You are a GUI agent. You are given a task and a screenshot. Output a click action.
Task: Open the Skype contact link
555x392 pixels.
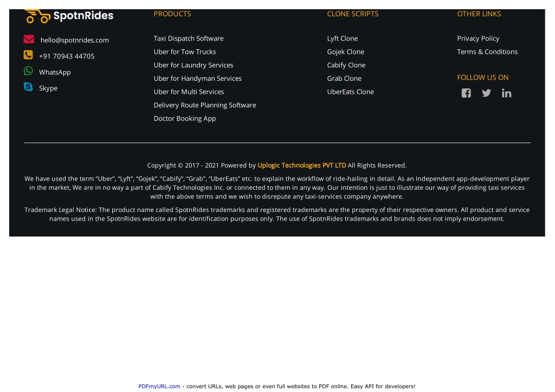(x=48, y=88)
